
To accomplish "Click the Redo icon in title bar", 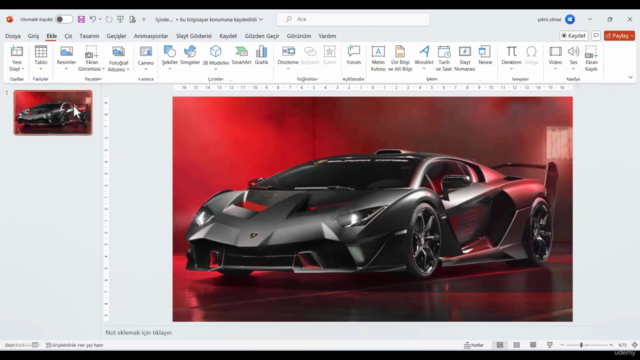I will pyautogui.click(x=109, y=19).
